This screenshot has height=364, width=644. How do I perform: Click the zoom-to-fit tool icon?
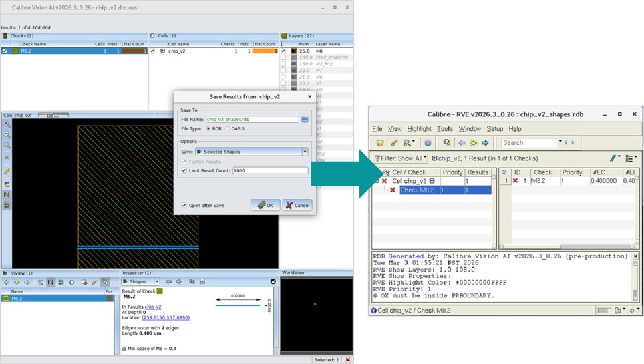(x=7, y=145)
